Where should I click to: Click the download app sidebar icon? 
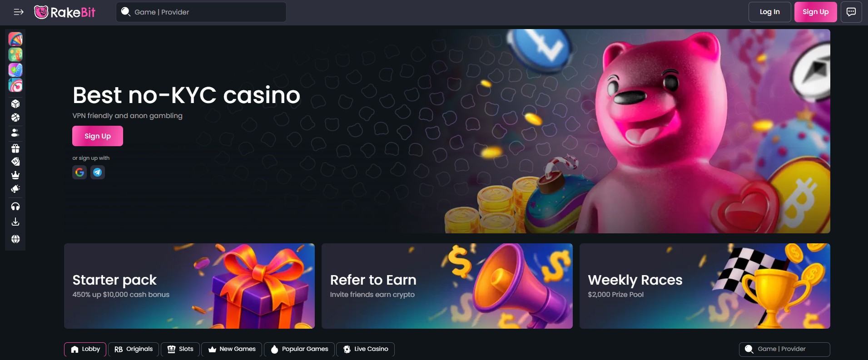pos(15,222)
